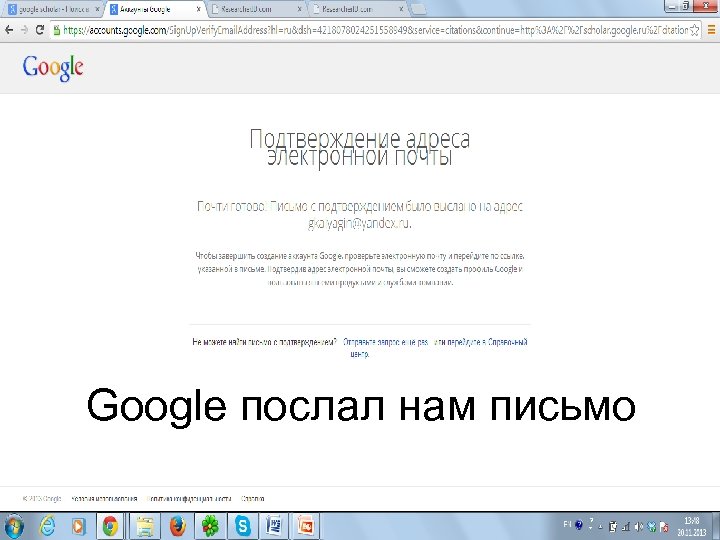Image resolution: width=720 pixels, height=540 pixels.
Task: Open the Windows Start button
Action: (14, 526)
